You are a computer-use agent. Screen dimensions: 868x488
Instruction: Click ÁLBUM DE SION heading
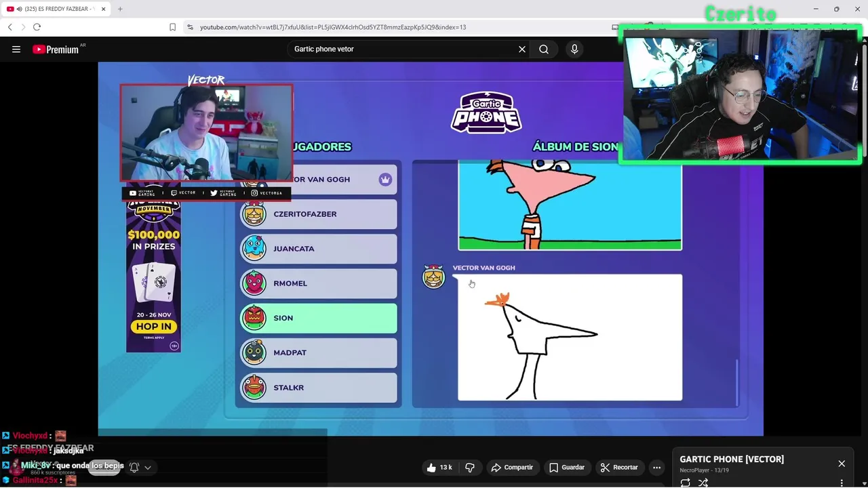tap(575, 147)
